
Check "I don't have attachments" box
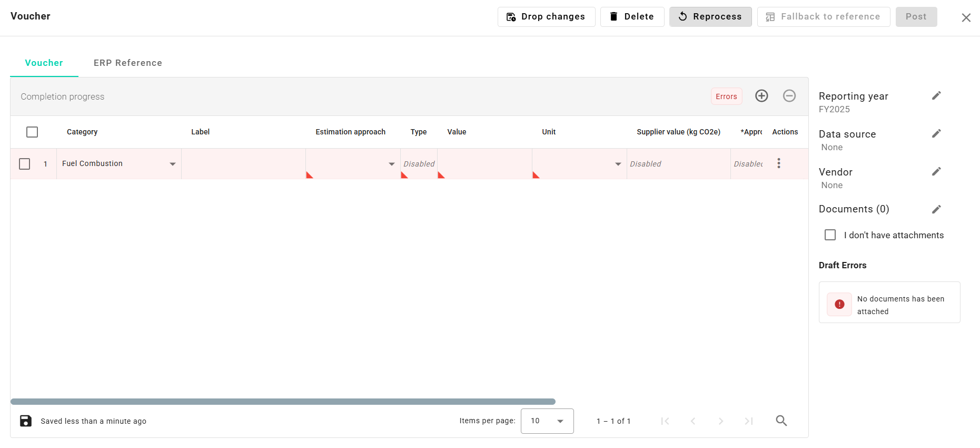tap(830, 235)
